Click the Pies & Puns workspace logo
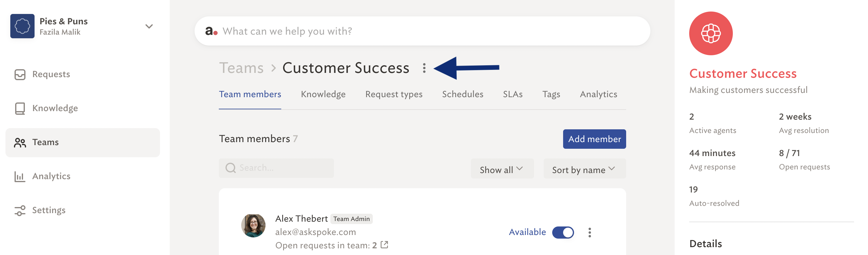868x255 pixels. point(22,26)
